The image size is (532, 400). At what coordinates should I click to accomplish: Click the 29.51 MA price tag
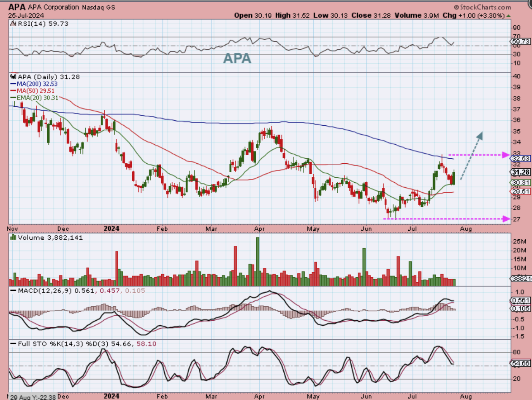520,191
